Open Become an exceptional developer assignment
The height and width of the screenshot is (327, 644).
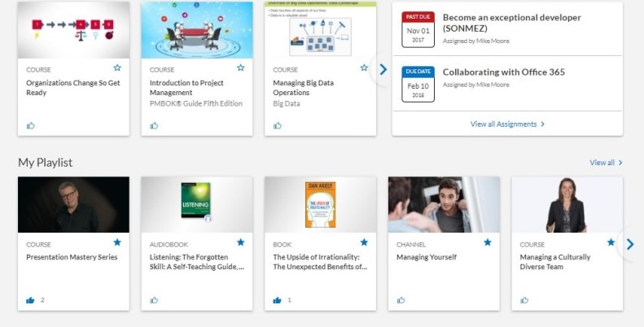tap(511, 23)
